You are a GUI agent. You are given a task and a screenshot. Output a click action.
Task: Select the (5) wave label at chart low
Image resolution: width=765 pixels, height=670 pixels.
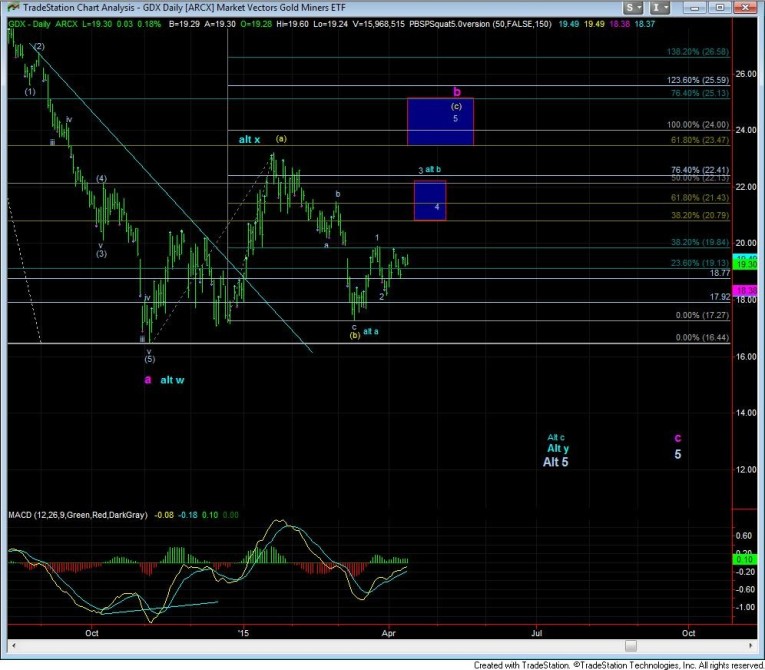[149, 359]
